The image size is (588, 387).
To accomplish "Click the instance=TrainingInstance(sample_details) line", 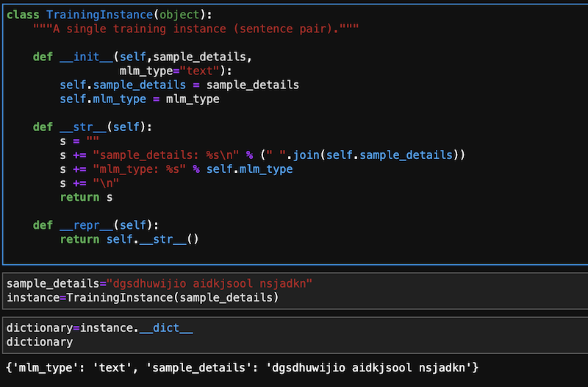I will coord(143,298).
